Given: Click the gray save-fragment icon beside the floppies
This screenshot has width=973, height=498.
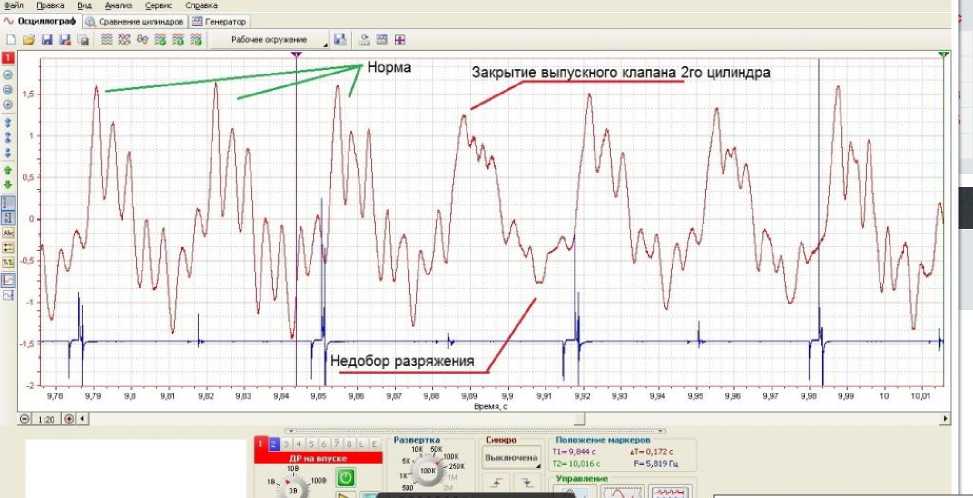Looking at the screenshot, I should (83, 40).
